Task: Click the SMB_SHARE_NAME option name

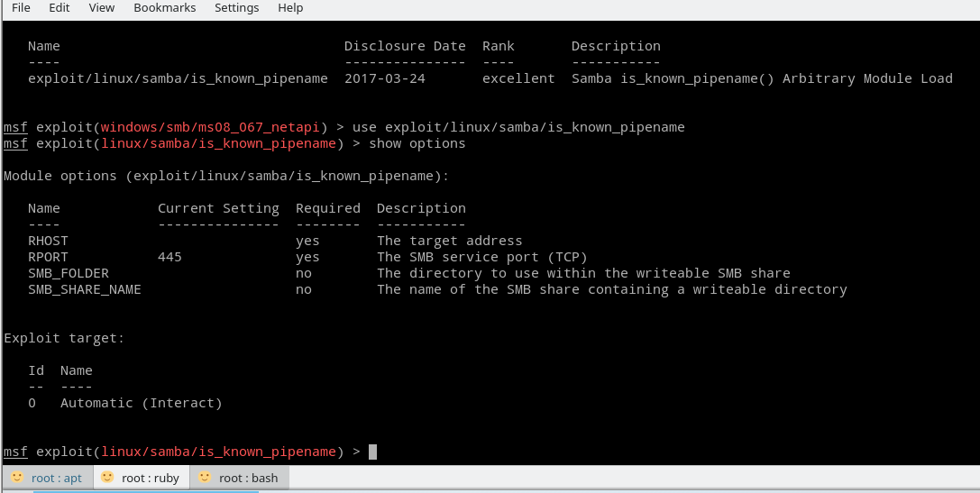Action: pyautogui.click(x=85, y=289)
